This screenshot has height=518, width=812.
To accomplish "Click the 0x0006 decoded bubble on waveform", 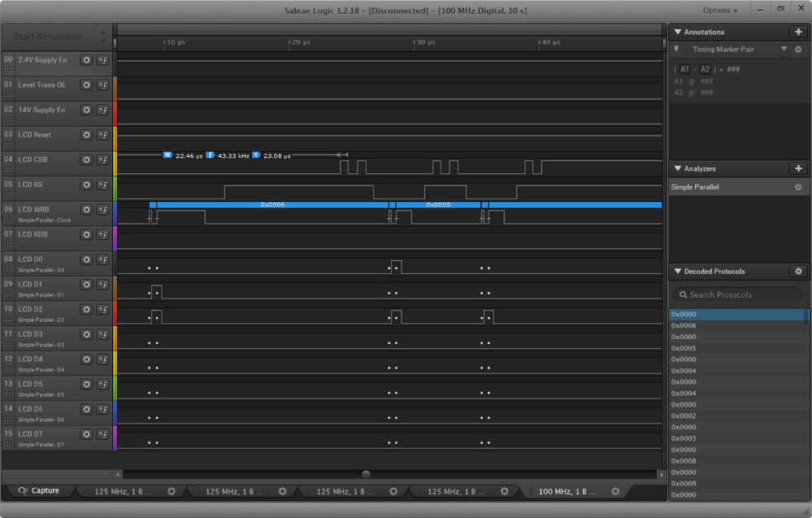I will pos(272,205).
